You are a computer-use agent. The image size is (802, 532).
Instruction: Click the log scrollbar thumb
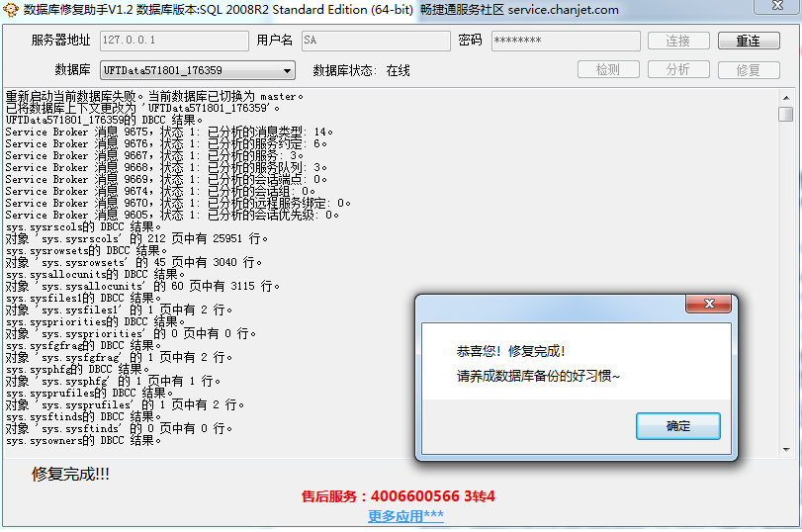(x=786, y=114)
